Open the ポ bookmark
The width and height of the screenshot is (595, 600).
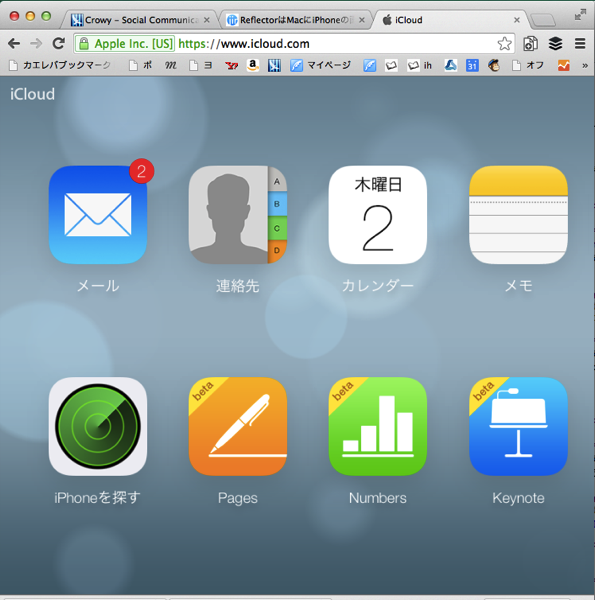point(140,65)
